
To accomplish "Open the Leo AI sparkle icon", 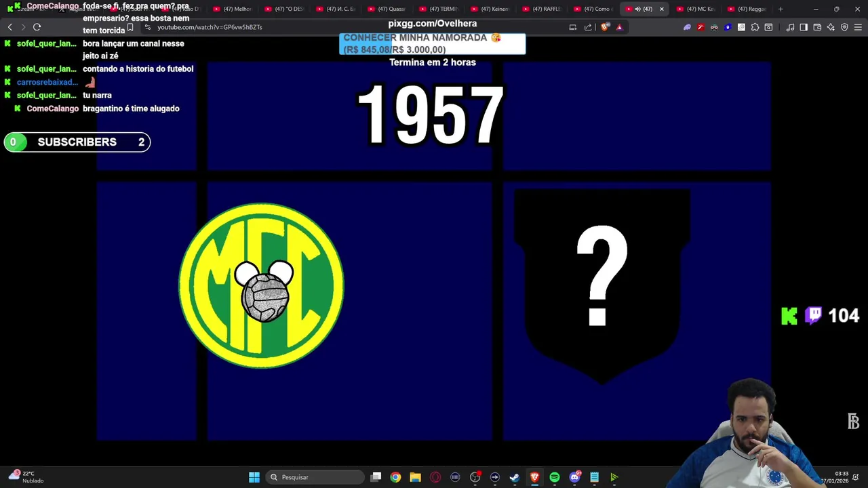I will tap(831, 27).
